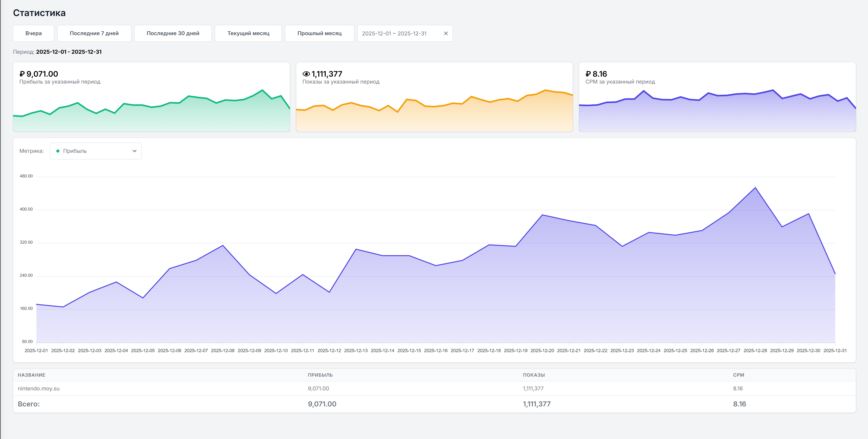Click the ruble icon next to 8.16 CPM
Viewport: 868px width, 439px height.
click(588, 74)
